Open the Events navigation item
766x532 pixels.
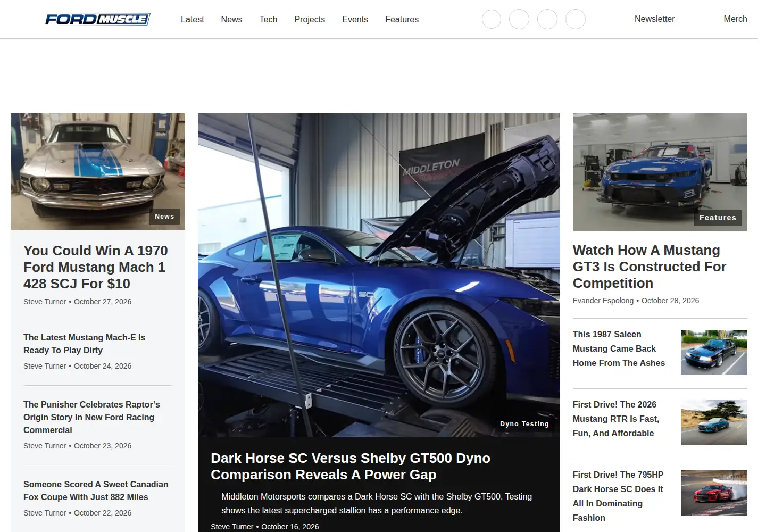355,19
